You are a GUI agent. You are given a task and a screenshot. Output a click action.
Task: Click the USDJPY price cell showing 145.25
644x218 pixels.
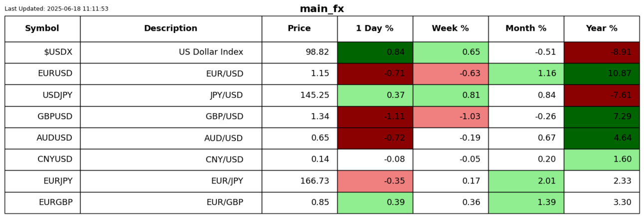click(299, 95)
